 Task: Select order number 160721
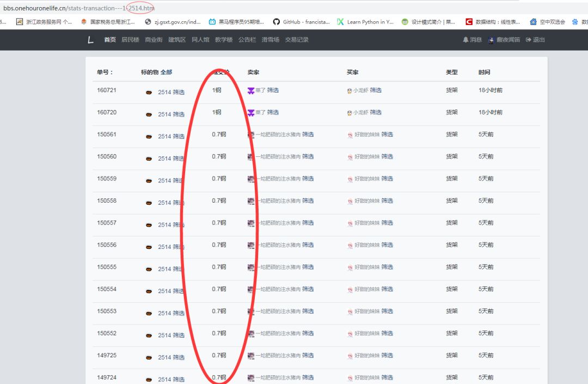tap(107, 90)
